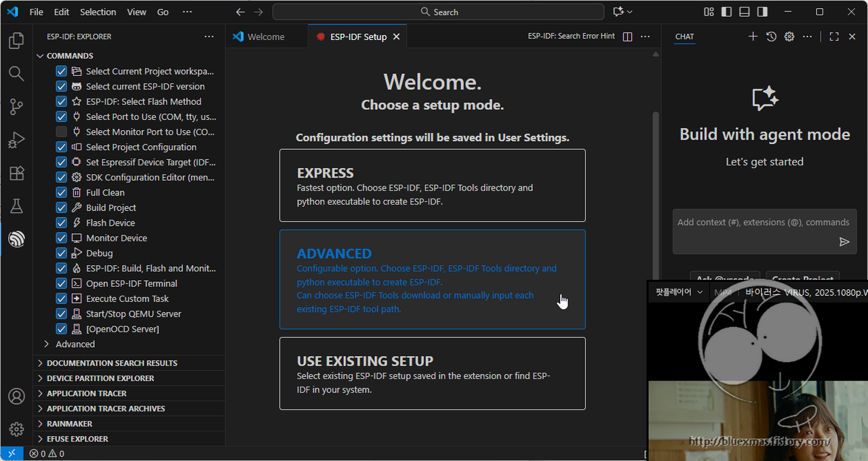Expand APPLICATION TRACER ARCHIVES section
The height and width of the screenshot is (461, 868).
[x=129, y=408]
